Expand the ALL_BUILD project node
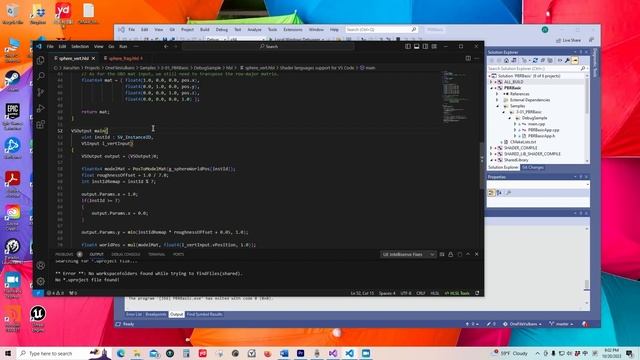The image size is (640, 360). pyautogui.click(x=491, y=82)
